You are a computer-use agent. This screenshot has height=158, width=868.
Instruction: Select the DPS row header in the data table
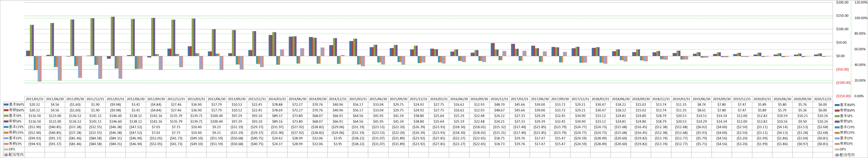[13, 149]
